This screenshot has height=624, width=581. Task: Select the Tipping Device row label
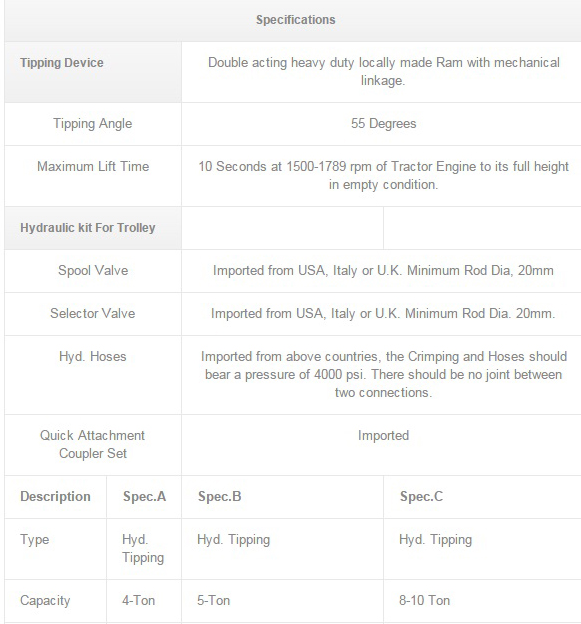pos(62,62)
